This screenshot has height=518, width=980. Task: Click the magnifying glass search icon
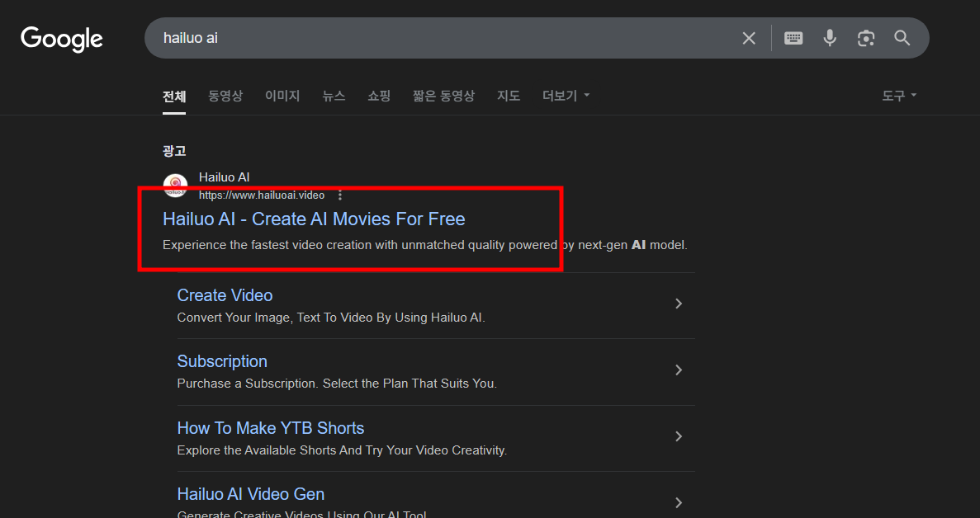coord(902,38)
